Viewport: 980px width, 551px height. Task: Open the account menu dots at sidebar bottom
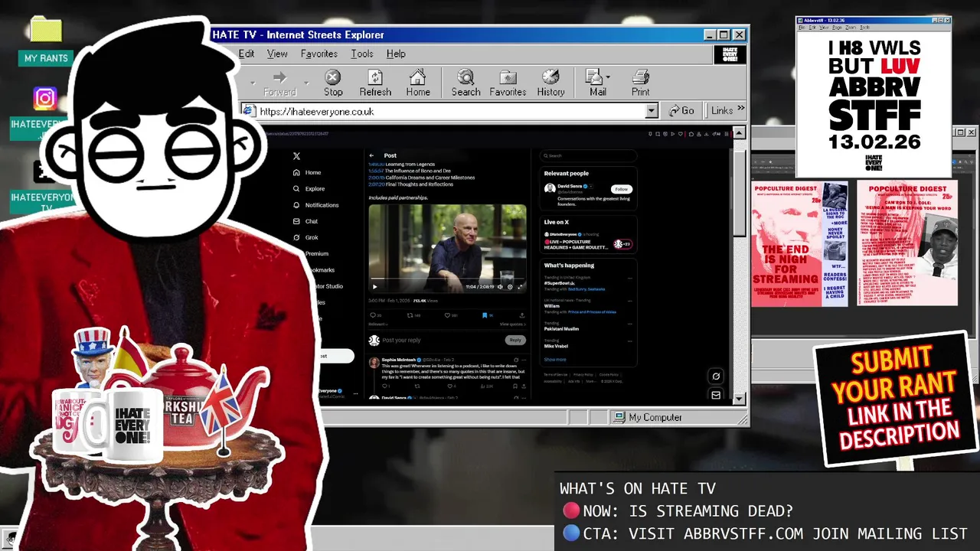tap(355, 393)
